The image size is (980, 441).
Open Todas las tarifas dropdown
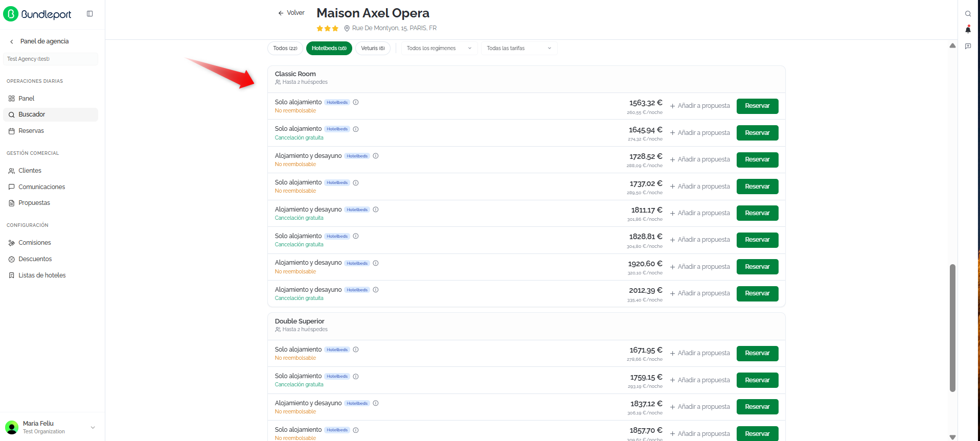click(519, 48)
